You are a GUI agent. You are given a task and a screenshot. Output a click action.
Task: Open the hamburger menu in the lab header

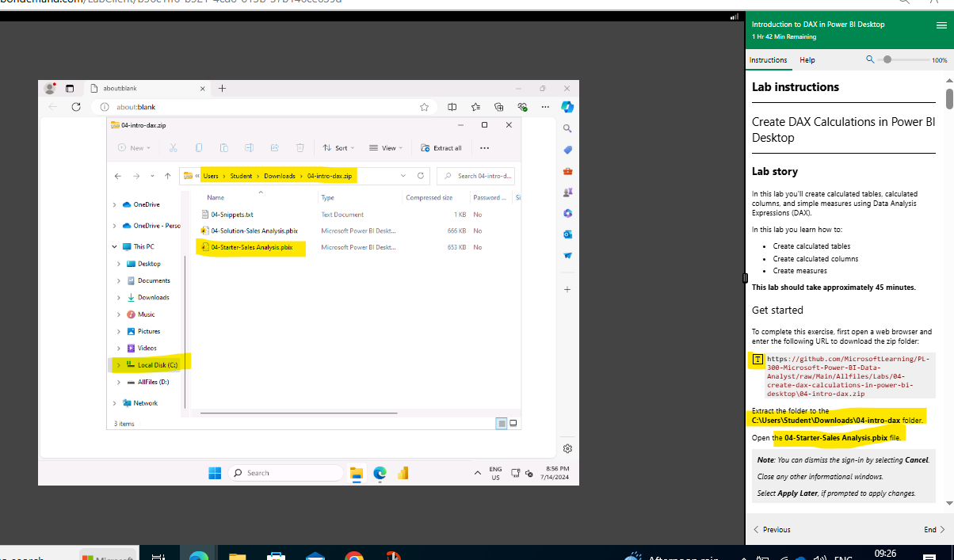tap(941, 25)
